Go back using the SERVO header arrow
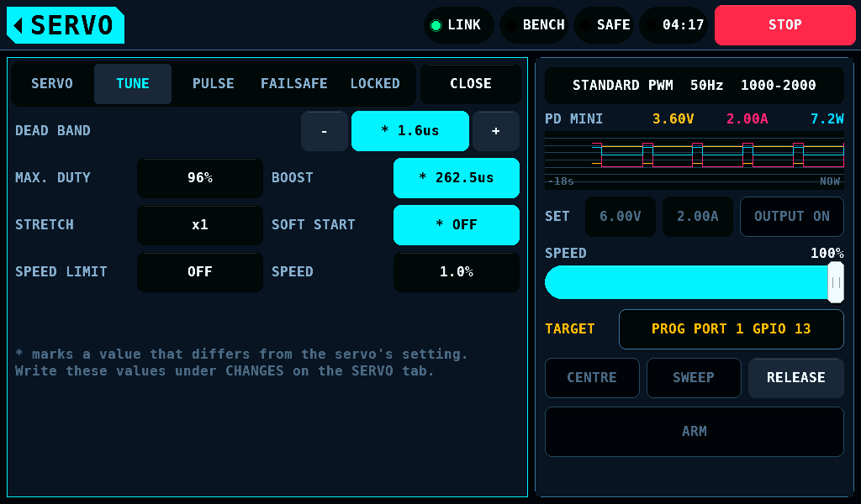The height and width of the screenshot is (504, 861). (66, 25)
